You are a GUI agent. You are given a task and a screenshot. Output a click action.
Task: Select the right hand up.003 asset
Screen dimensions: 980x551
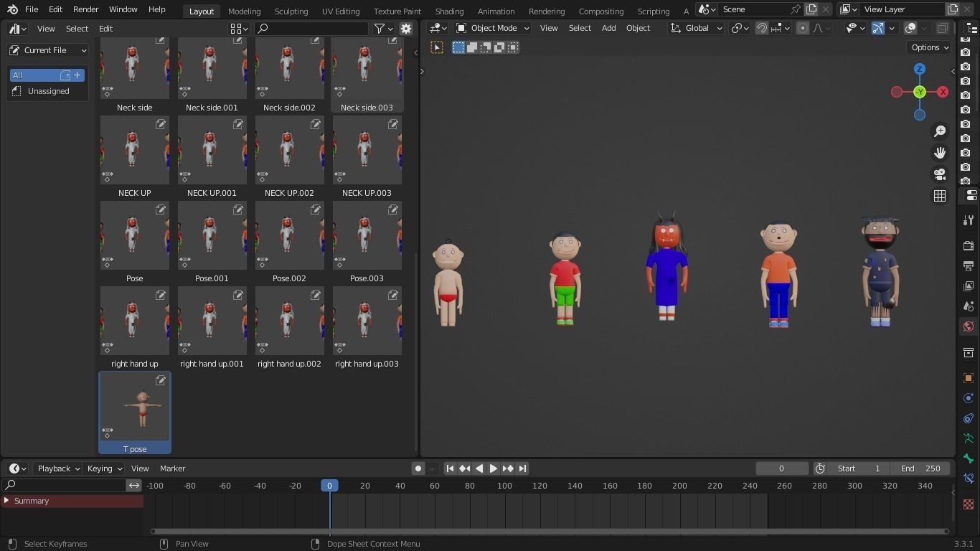coord(367,327)
